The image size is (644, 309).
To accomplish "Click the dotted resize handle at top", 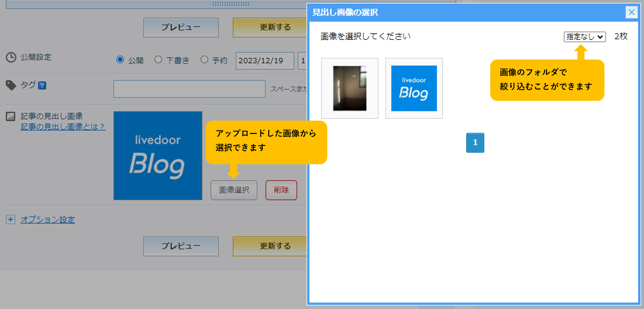I will pos(231,4).
